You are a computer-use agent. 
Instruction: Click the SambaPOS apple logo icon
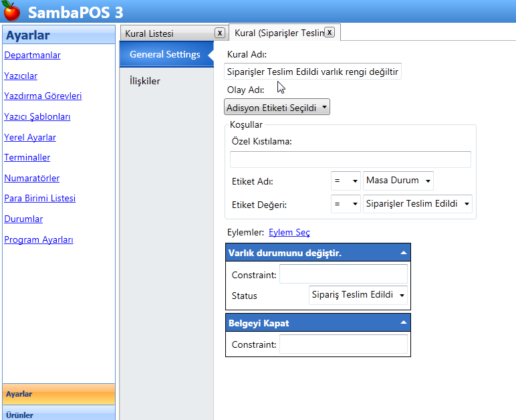click(x=11, y=11)
